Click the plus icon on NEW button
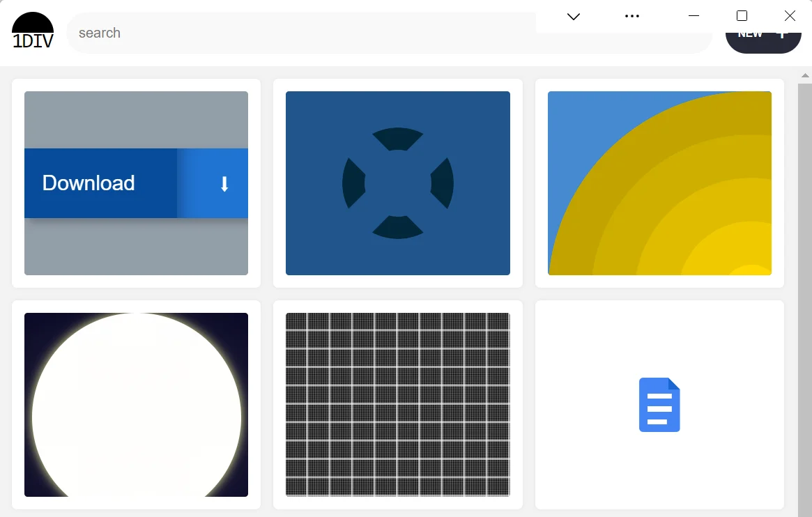 782,34
